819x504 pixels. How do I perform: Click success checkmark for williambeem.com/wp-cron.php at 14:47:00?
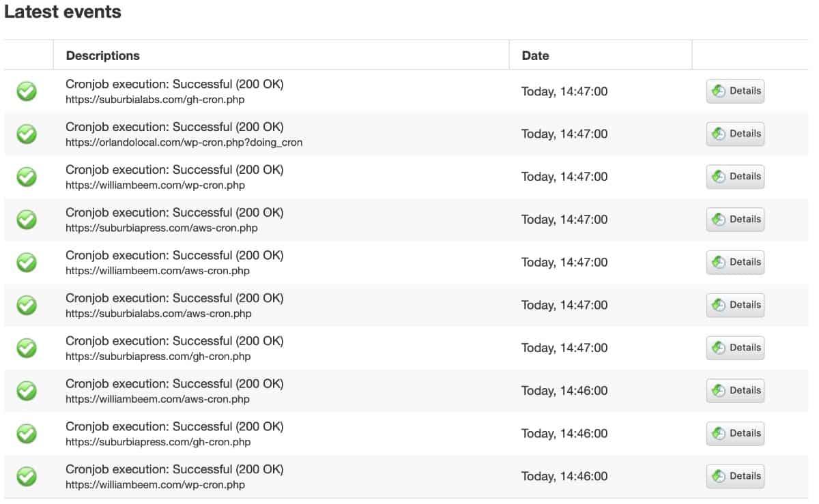[27, 177]
